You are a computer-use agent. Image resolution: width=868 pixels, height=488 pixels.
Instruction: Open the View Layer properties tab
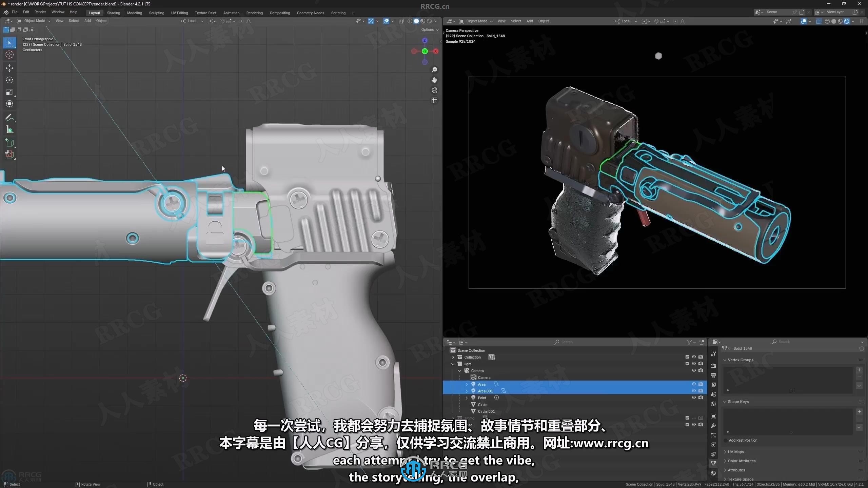(713, 385)
